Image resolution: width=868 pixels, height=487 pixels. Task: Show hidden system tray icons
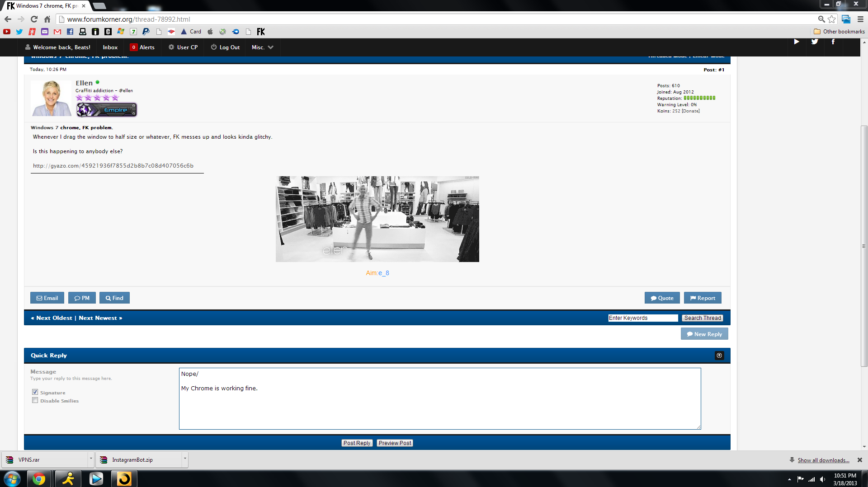[x=789, y=479]
